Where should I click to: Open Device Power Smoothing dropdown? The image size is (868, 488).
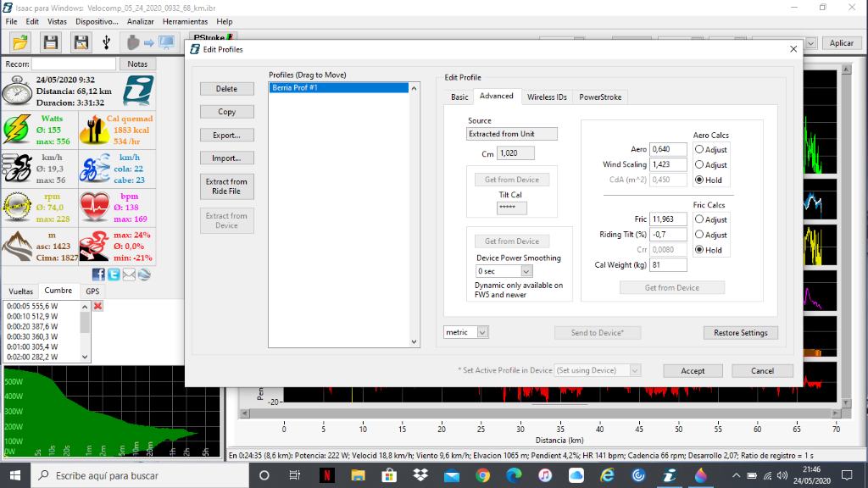point(526,271)
